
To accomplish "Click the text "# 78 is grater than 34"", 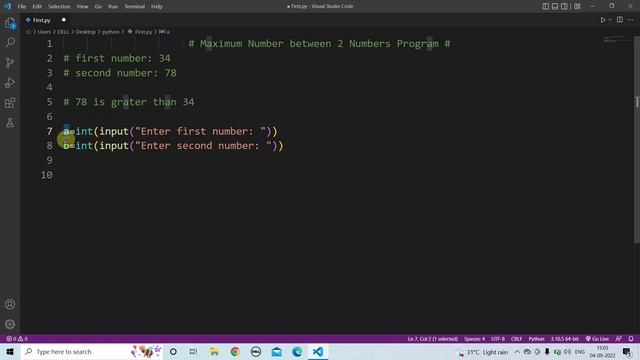I will [129, 102].
